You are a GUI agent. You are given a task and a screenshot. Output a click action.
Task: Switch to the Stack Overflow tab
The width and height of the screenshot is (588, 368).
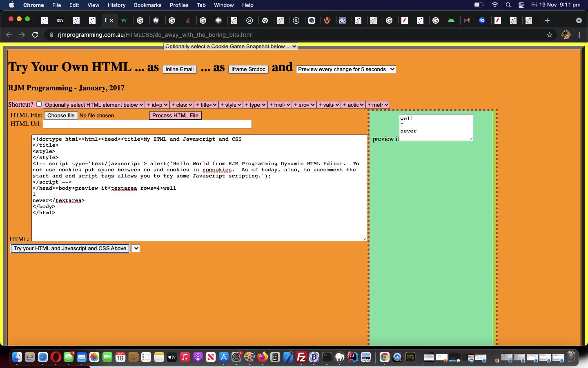pyautogui.click(x=187, y=20)
